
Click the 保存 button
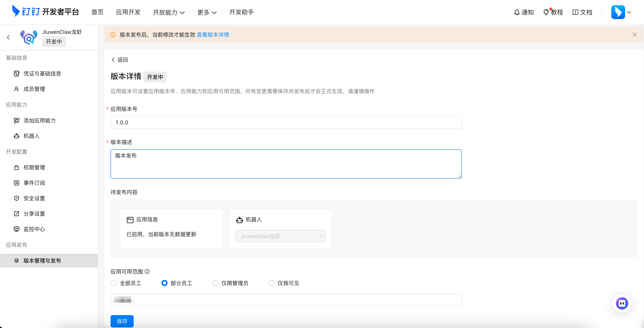coord(122,321)
